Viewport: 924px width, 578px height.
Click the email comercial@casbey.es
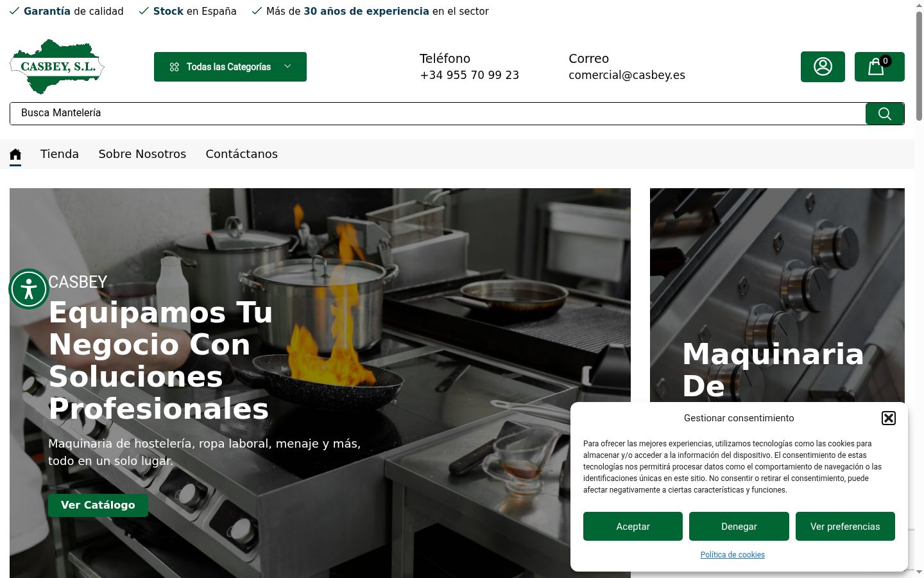click(627, 75)
